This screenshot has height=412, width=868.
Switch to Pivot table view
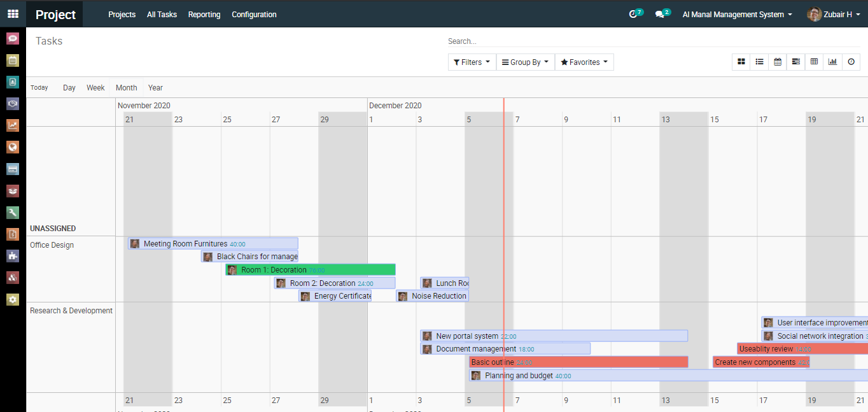pos(815,62)
